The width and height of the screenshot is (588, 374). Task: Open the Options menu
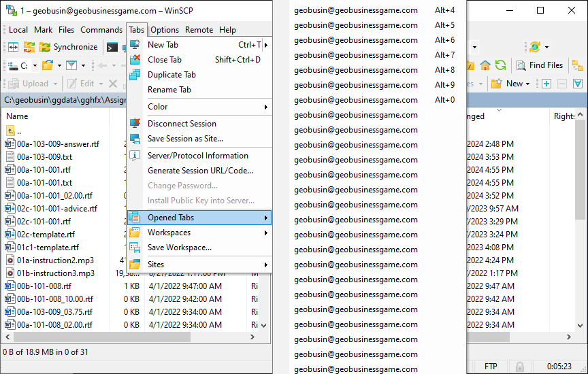click(165, 30)
